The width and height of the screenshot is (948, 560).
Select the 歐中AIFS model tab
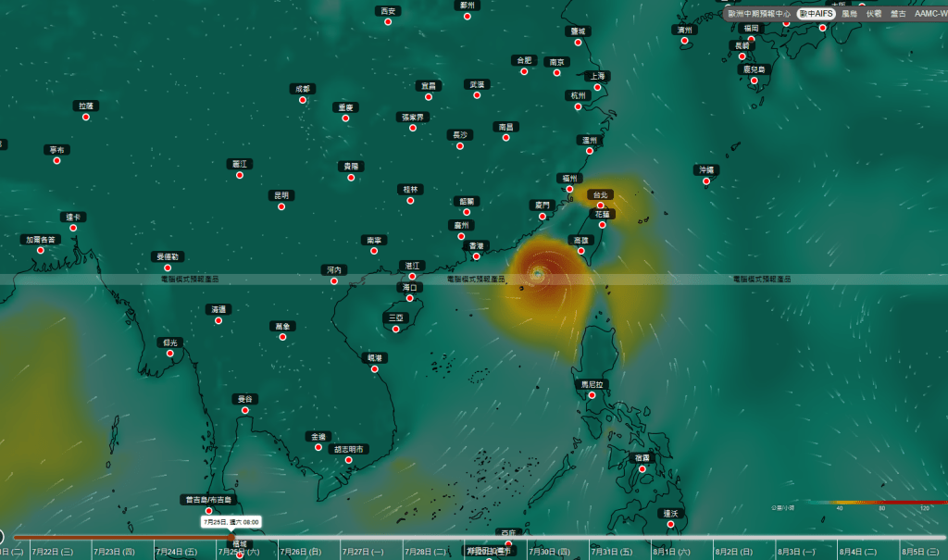(817, 13)
